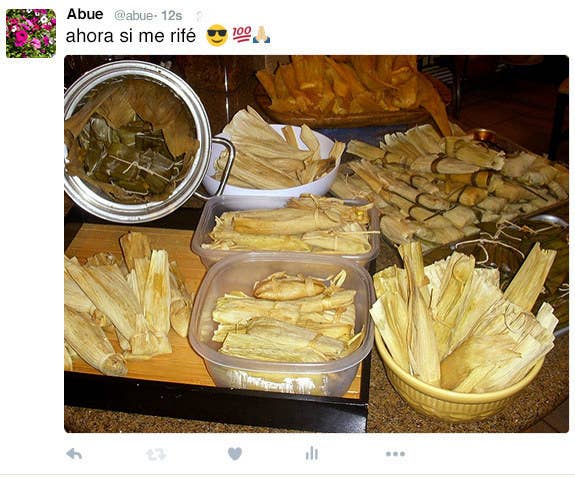This screenshot has height=478, width=575.
Task: Click the steel pot with banana-leaf tamales
Action: click(138, 141)
